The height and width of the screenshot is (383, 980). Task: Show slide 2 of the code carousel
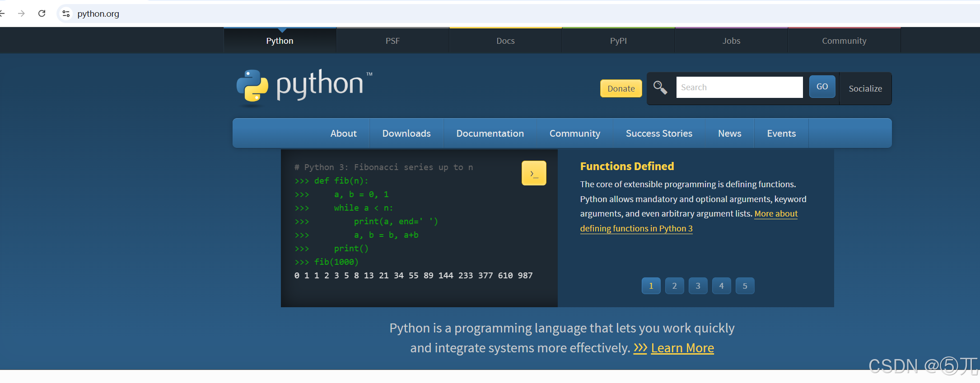(x=675, y=286)
